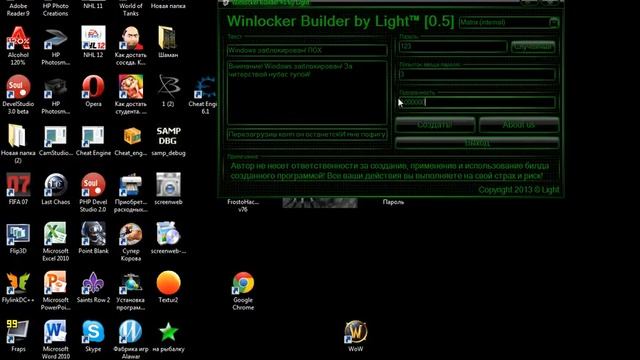Image resolution: width=640 pixels, height=360 pixels.
Task: Launch the NHL 12 game icon
Action: click(x=93, y=39)
